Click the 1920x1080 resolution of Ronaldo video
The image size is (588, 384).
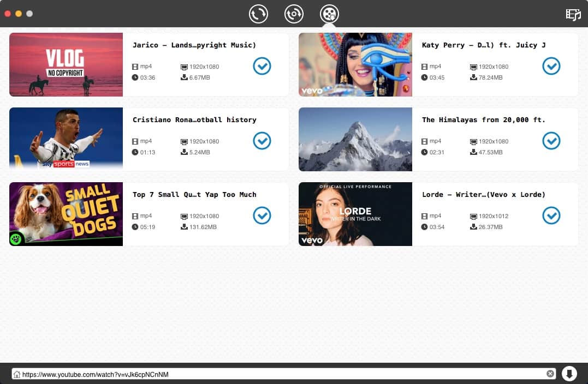coord(204,141)
